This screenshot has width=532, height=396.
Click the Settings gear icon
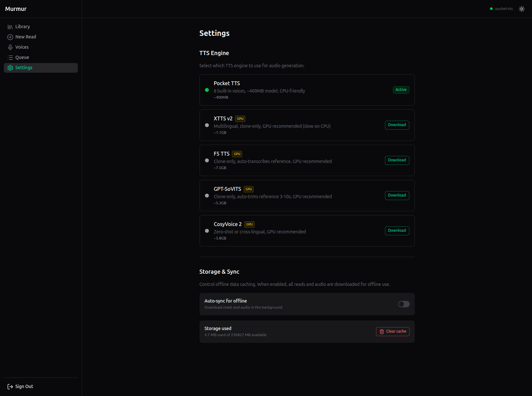(10, 68)
